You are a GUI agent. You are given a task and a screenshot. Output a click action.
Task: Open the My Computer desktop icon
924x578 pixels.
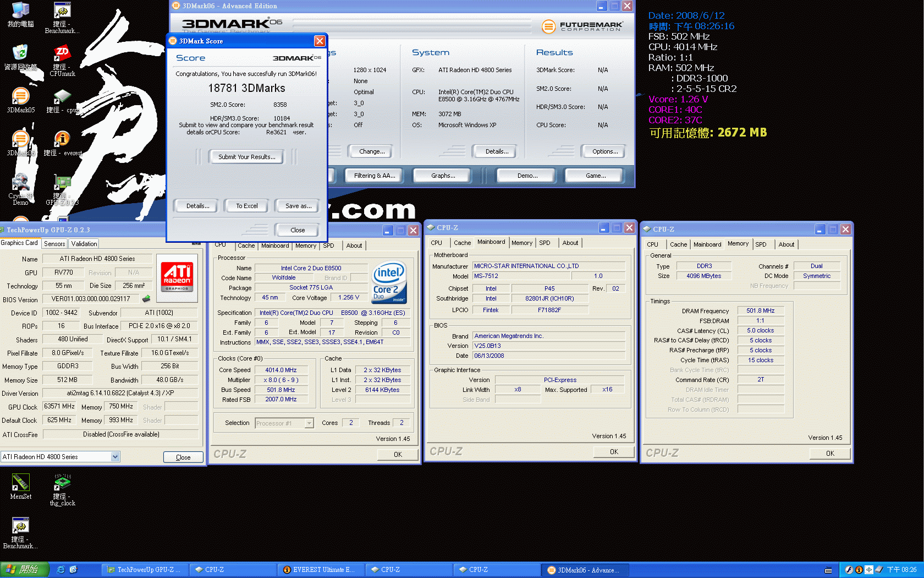[20, 14]
